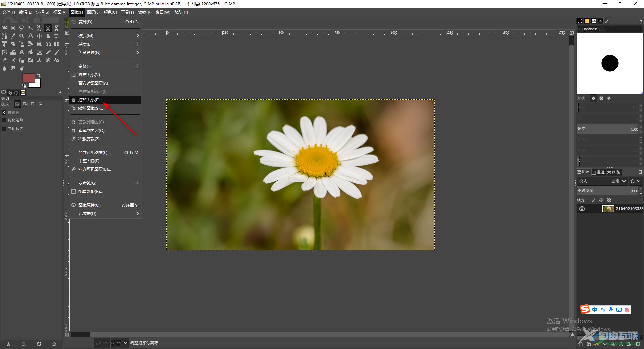This screenshot has width=644, height=349.
Task: Click 缩放图像(S)... menu entry
Action: click(105, 108)
